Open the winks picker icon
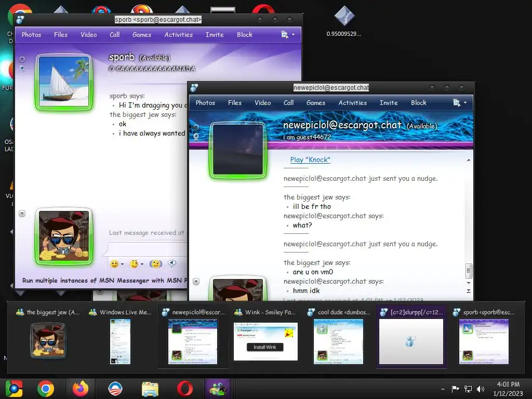 [135, 264]
